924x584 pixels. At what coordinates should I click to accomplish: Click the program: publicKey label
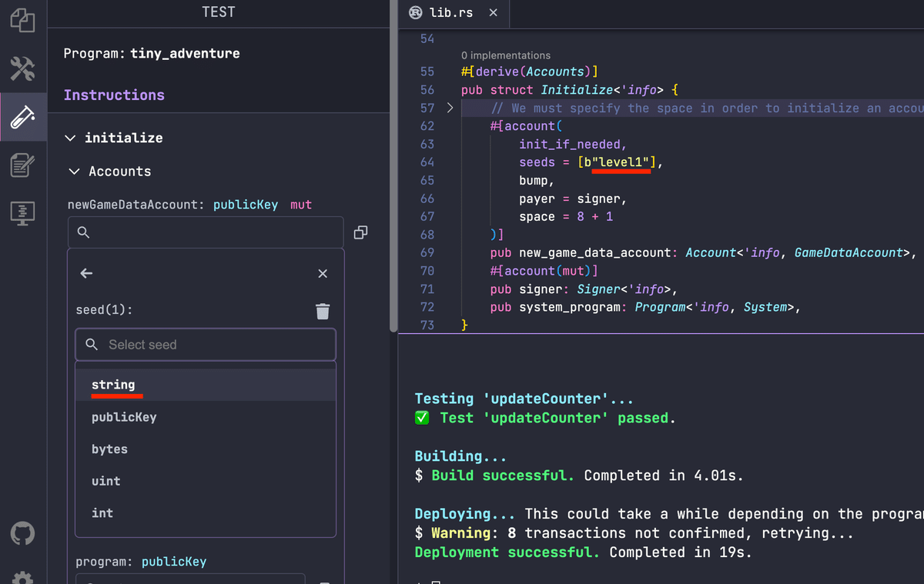click(x=141, y=562)
